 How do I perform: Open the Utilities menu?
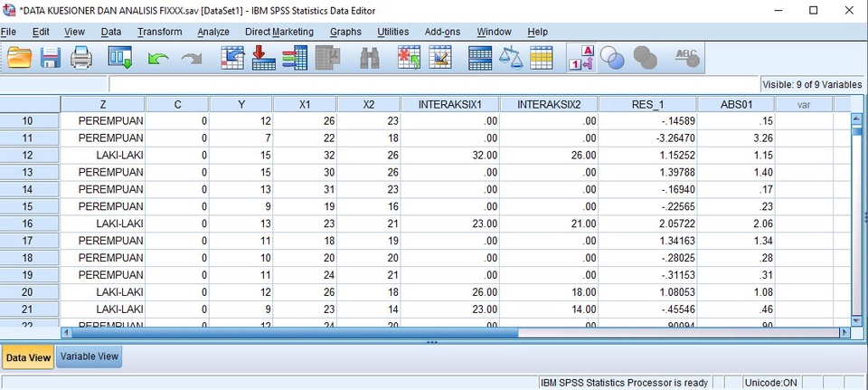click(x=393, y=33)
